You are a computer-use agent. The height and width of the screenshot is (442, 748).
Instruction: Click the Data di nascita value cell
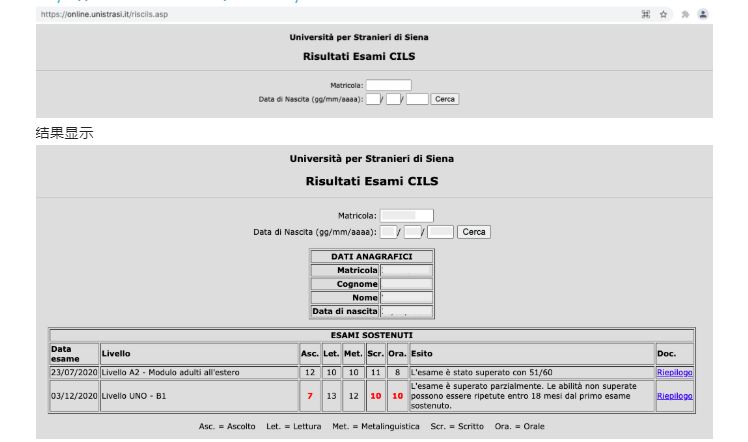tap(406, 311)
